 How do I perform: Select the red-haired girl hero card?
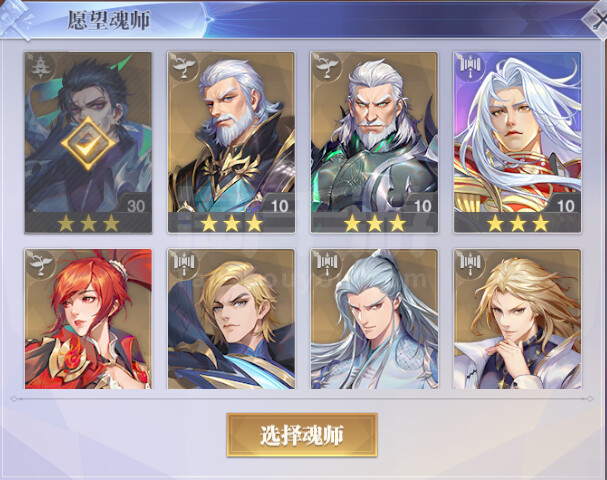coord(88,319)
